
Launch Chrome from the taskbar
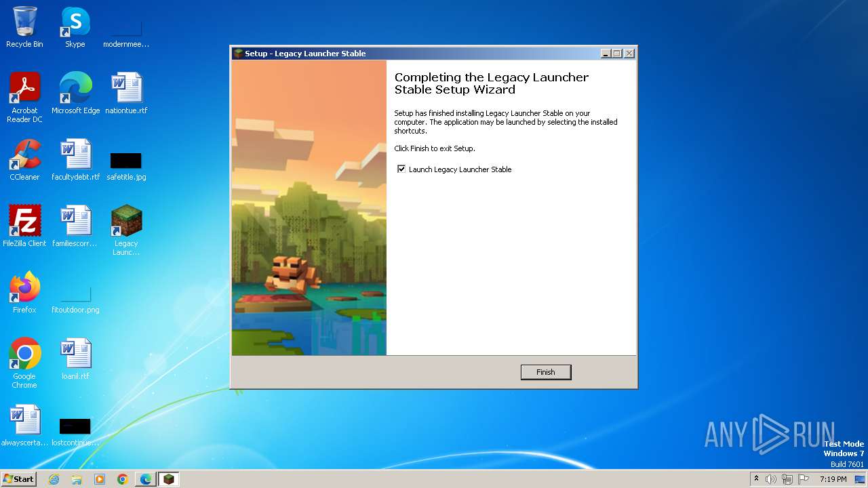click(123, 479)
